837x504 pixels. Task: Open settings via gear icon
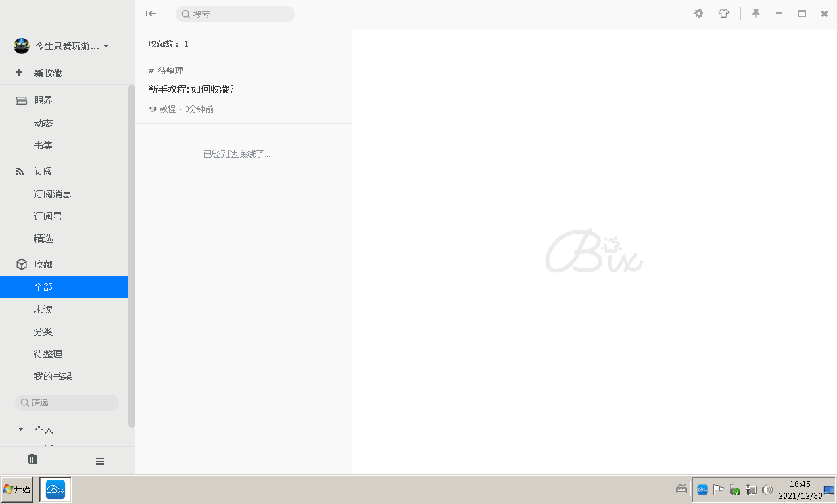tap(698, 14)
